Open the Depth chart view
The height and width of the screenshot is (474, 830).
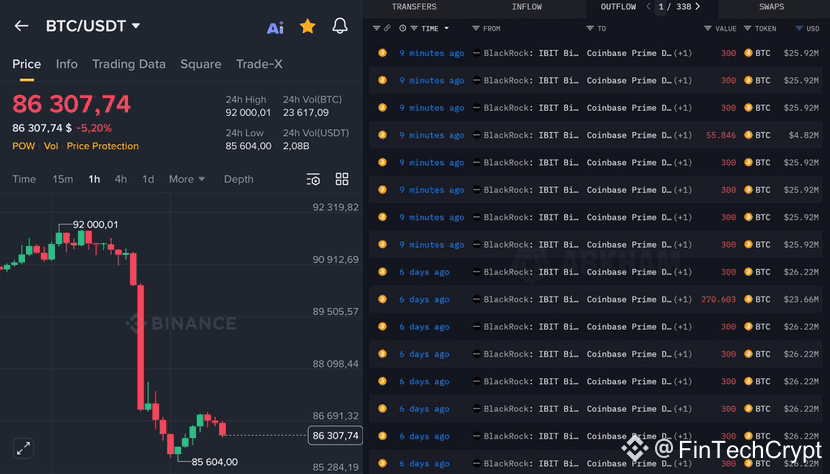239,179
